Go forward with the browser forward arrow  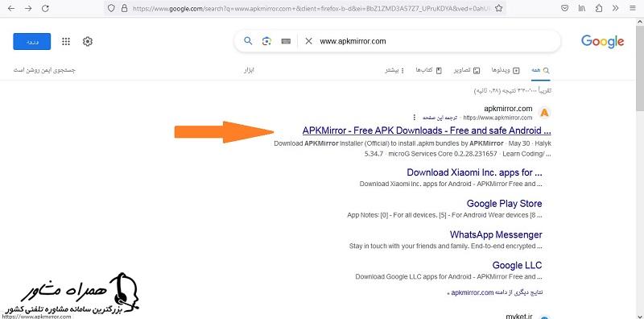click(28, 8)
